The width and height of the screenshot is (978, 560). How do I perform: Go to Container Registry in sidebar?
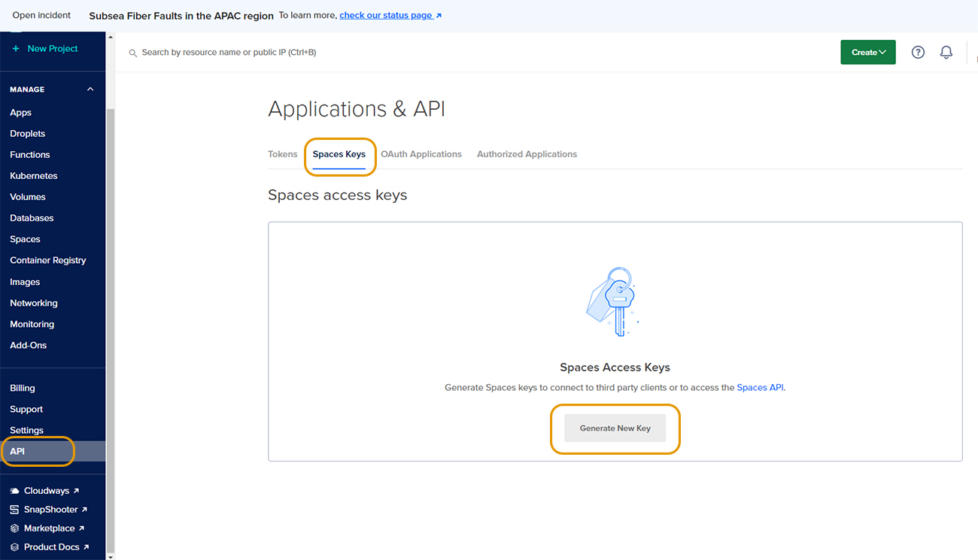[x=48, y=260]
